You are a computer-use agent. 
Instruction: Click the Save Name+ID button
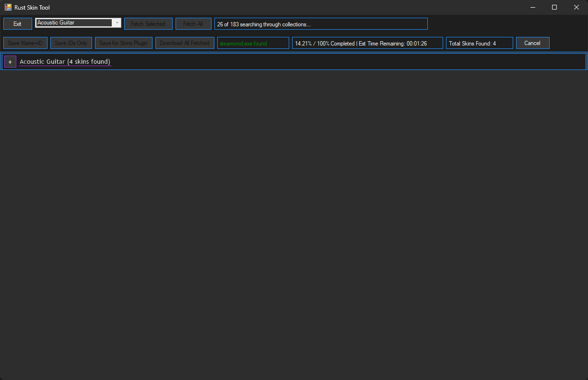pos(25,43)
